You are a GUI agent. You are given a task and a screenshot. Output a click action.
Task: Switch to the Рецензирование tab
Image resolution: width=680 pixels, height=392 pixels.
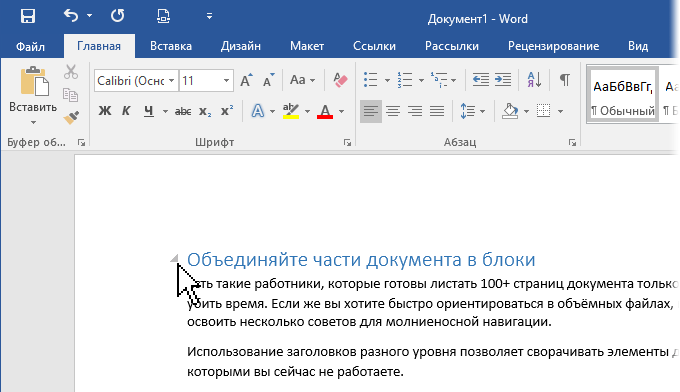tap(553, 46)
